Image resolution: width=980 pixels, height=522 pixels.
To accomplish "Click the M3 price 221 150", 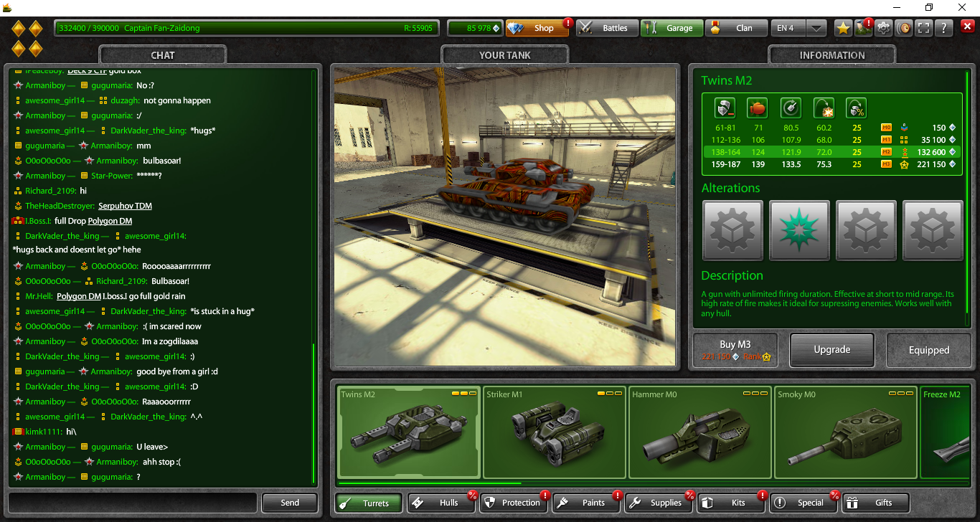I will 936,164.
